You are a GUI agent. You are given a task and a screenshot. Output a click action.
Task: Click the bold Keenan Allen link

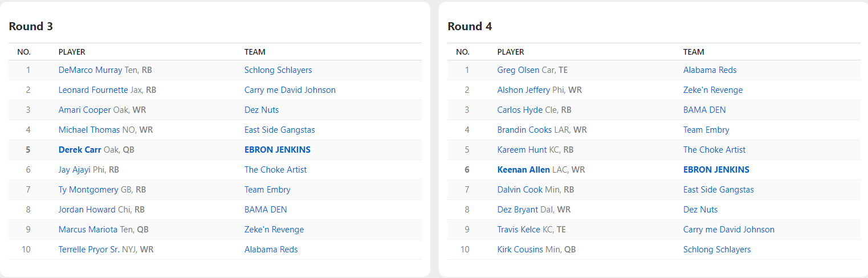tap(523, 170)
